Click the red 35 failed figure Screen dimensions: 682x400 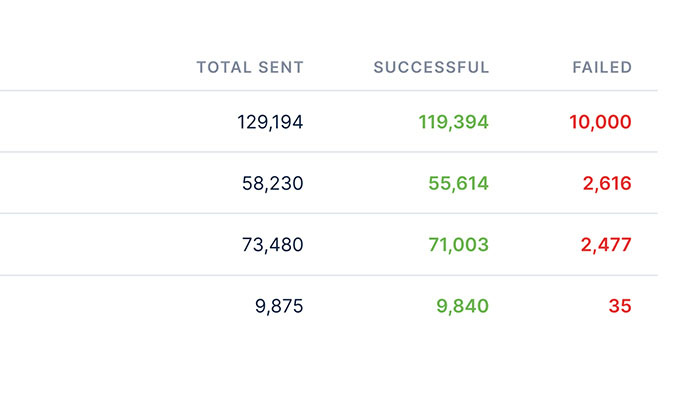click(x=620, y=306)
